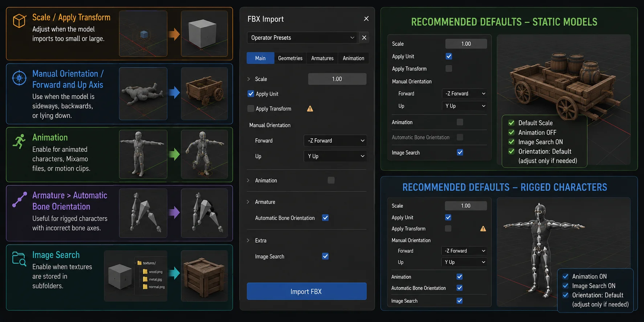Image resolution: width=644 pixels, height=322 pixels.
Task: Switch to the Armatures tab
Action: click(322, 58)
